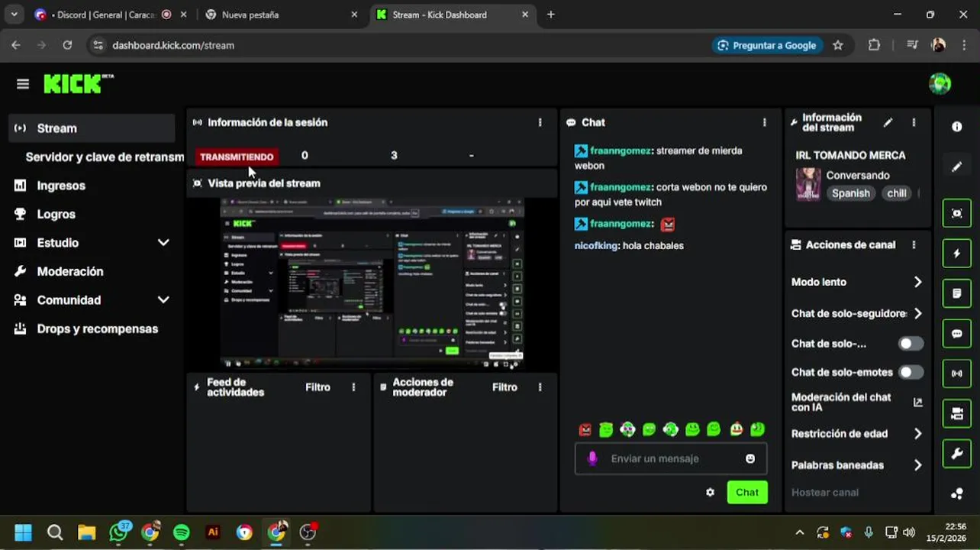Click Filtro in Acciones de moderador

505,387
